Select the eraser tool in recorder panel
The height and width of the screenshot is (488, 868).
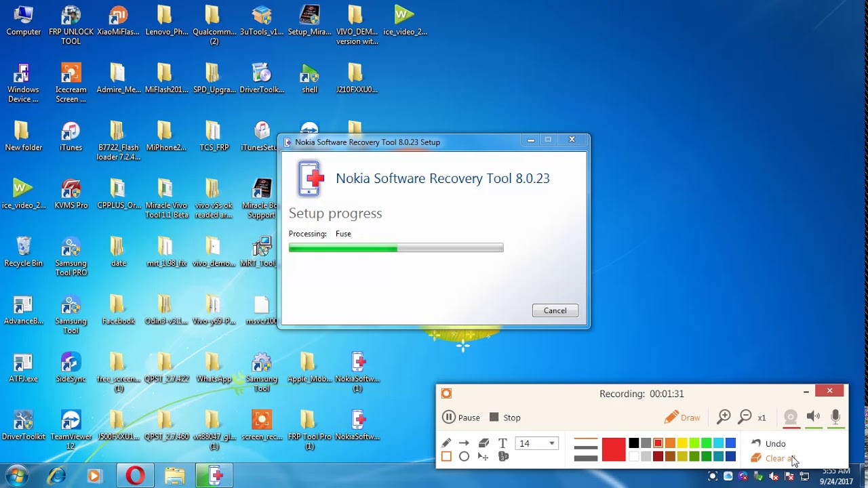[x=484, y=443]
